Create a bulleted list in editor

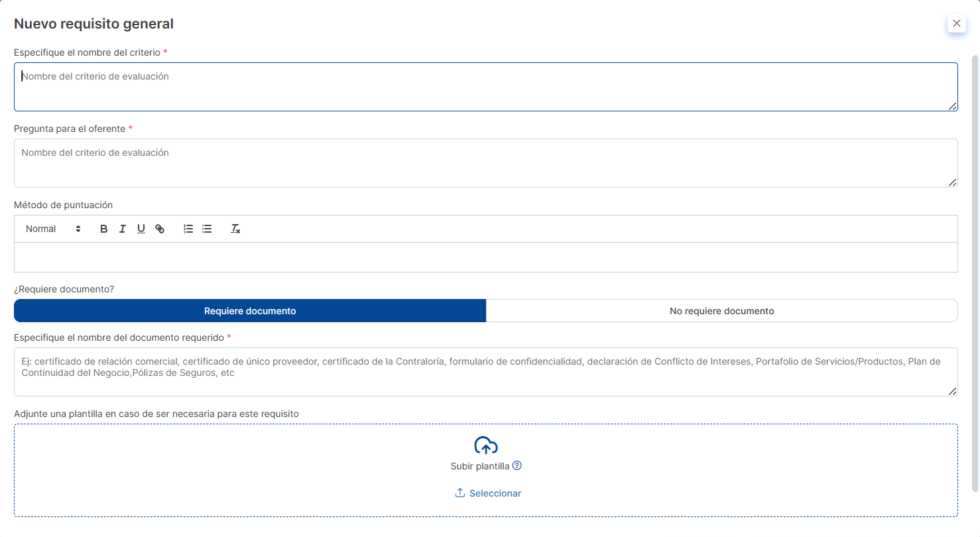pos(207,229)
